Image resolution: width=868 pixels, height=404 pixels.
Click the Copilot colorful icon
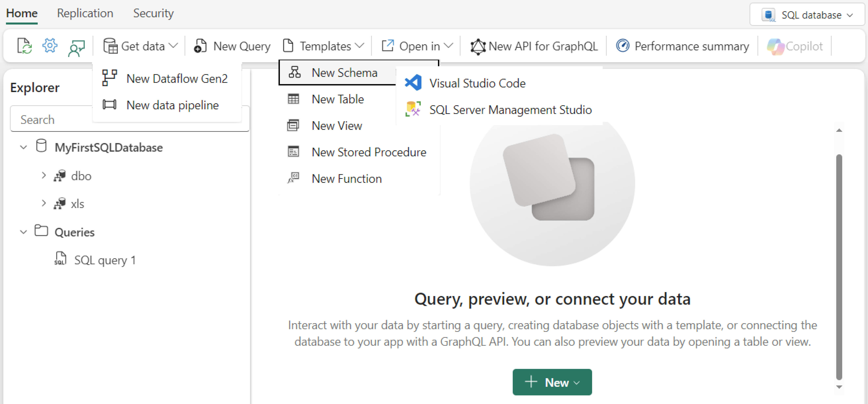pyautogui.click(x=776, y=46)
